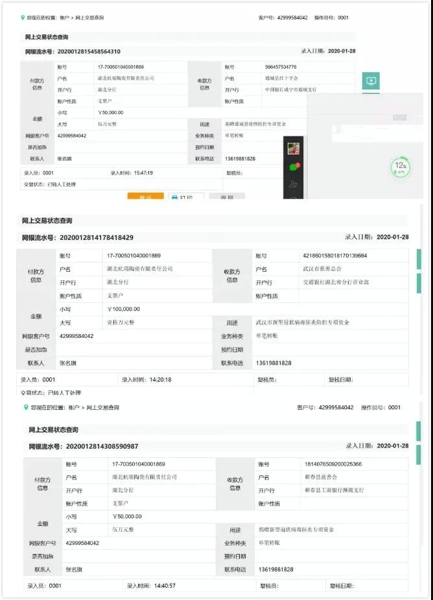The height and width of the screenshot is (600, 433).
Task: Click the 网上交易状态查询 heading of third form
Action: (54, 430)
